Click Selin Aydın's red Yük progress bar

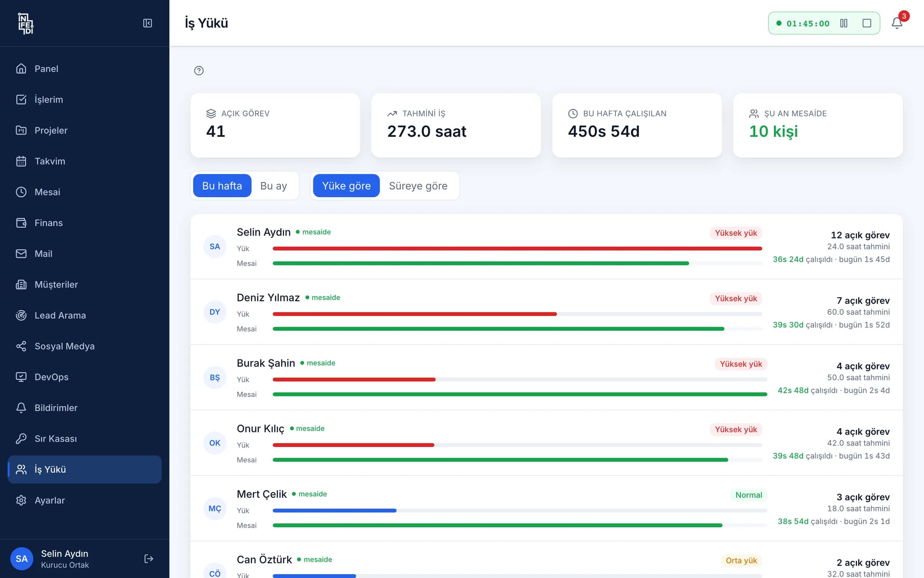pos(517,249)
